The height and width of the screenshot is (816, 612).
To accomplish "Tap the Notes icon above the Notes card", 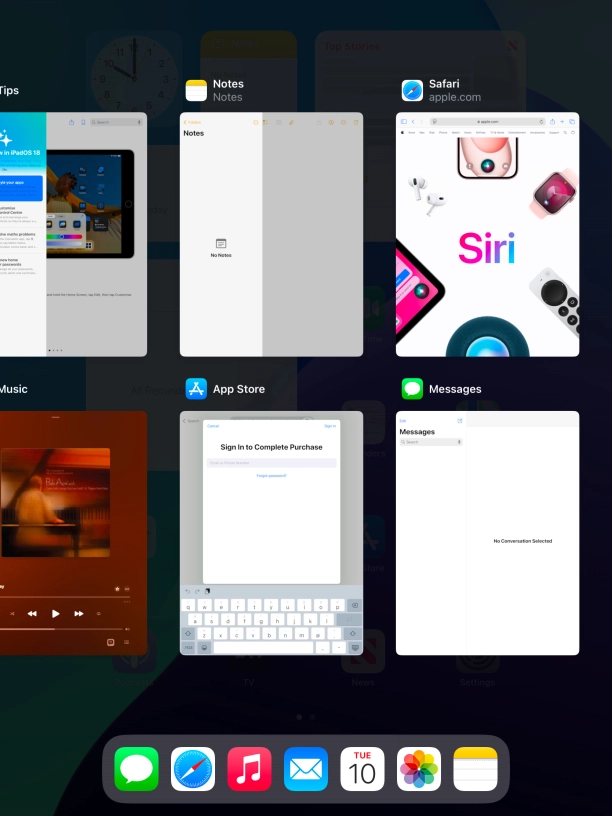I will click(196, 91).
